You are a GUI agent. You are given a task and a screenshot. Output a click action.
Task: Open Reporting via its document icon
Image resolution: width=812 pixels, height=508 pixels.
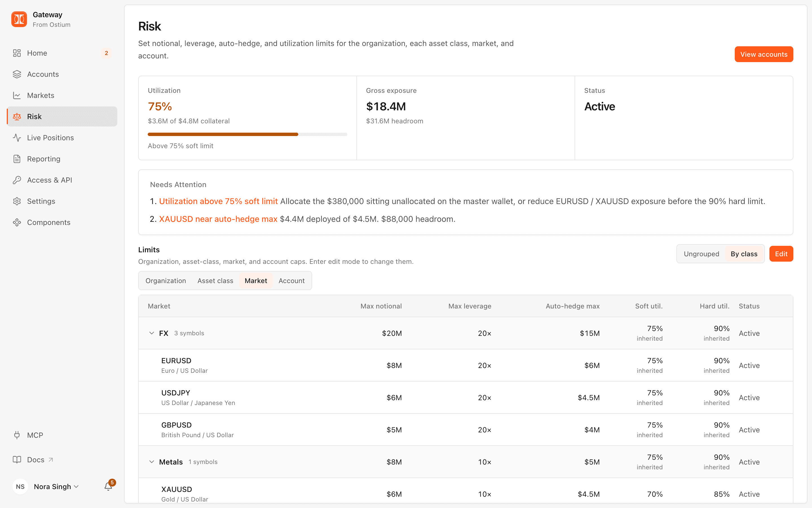pos(17,159)
